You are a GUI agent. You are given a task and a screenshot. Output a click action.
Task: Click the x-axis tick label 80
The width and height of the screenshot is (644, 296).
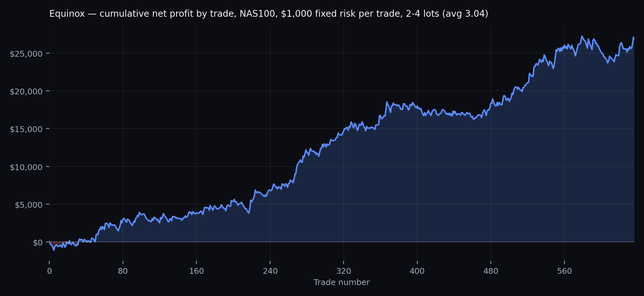pyautogui.click(x=123, y=271)
